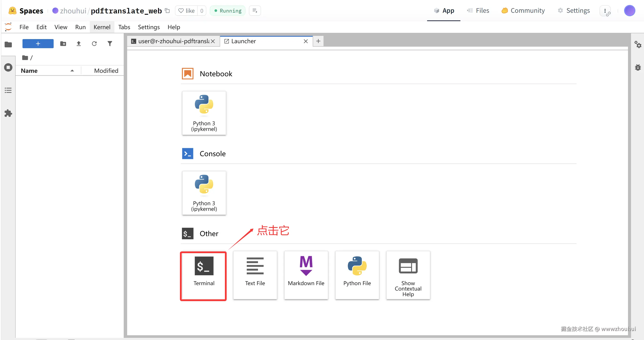Viewport: 644px width, 340px height.
Task: Open the View menu
Action: pyautogui.click(x=61, y=27)
